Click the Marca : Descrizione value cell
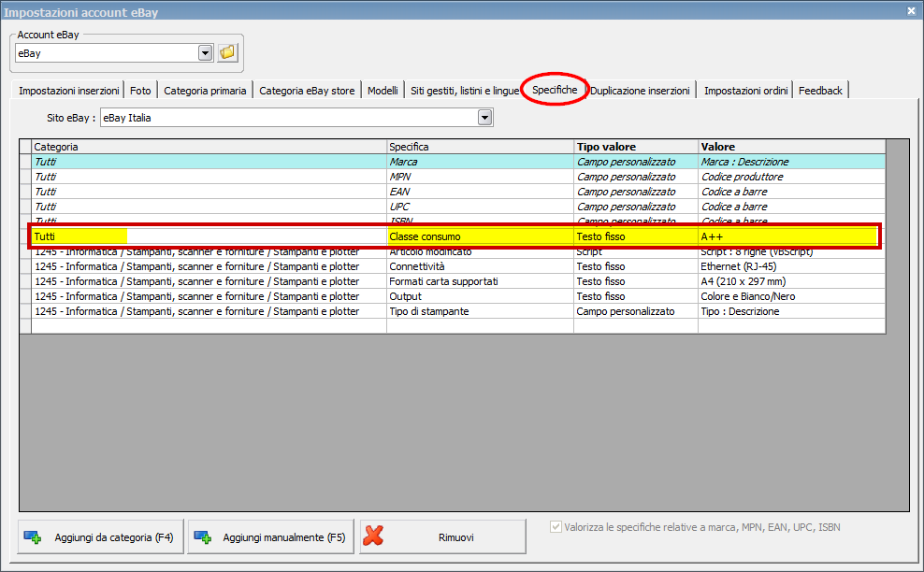This screenshot has height=572, width=924. [x=791, y=162]
